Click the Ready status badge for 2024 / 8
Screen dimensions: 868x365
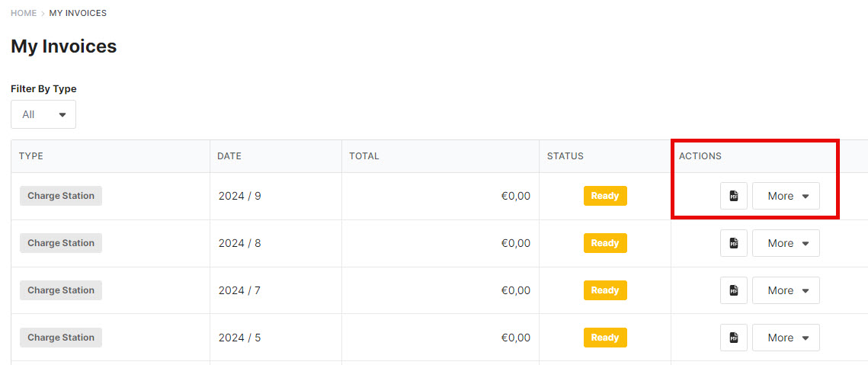click(x=605, y=243)
